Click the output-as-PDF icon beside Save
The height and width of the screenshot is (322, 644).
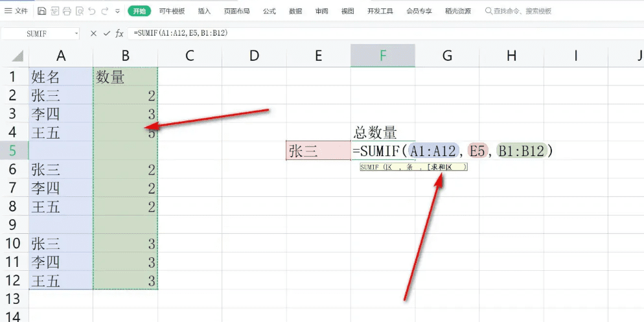(x=54, y=11)
